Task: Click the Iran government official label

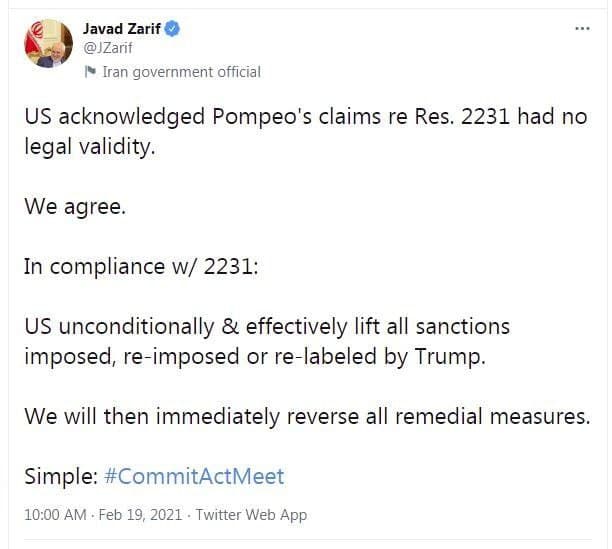Action: (181, 72)
